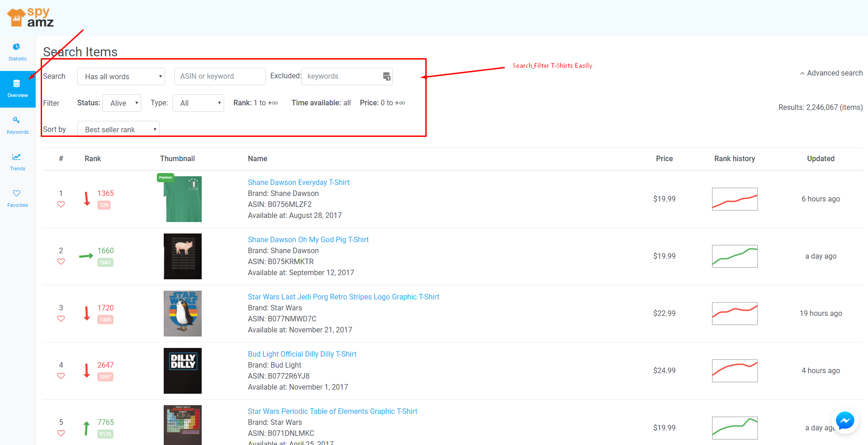The height and width of the screenshot is (445, 868).
Task: Click the pig shirt thumbnail
Action: 182,256
